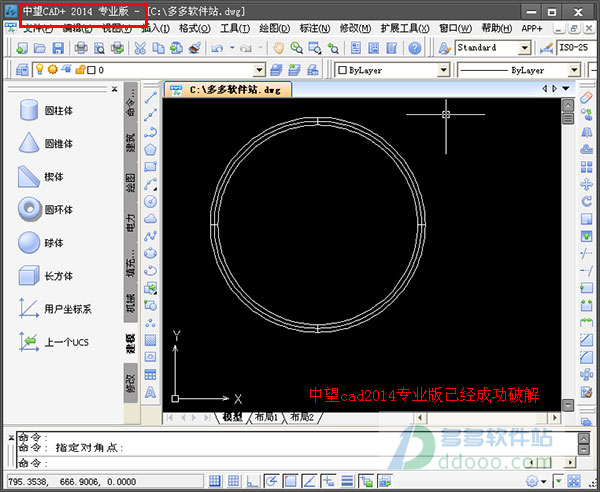
Task: Undo last action with undo arrow
Action: pos(217,48)
